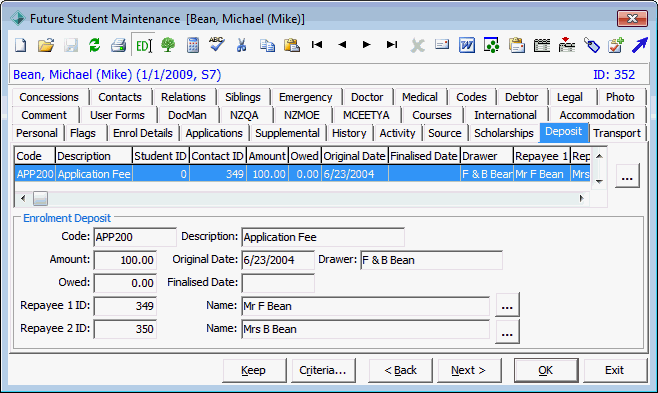Open the Transport tab

tap(617, 133)
